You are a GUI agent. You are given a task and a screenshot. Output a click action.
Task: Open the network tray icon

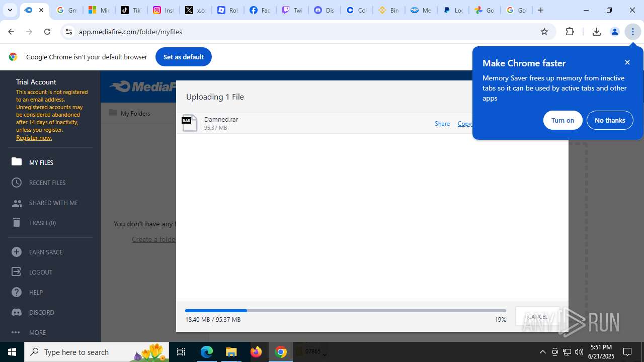pyautogui.click(x=567, y=352)
